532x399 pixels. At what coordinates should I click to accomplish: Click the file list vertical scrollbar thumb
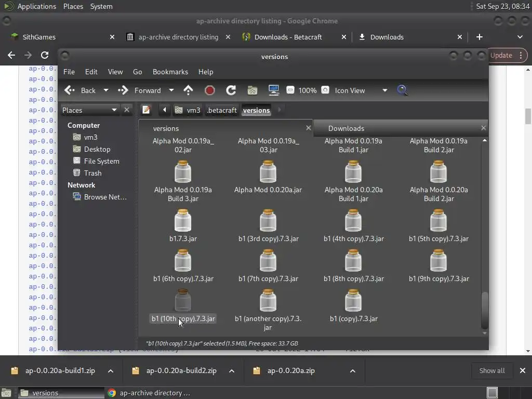coord(485,310)
